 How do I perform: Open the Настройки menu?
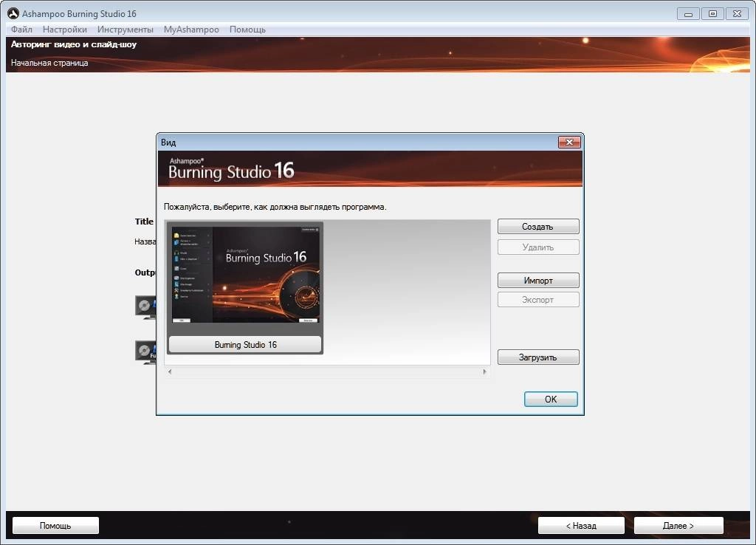click(x=65, y=30)
